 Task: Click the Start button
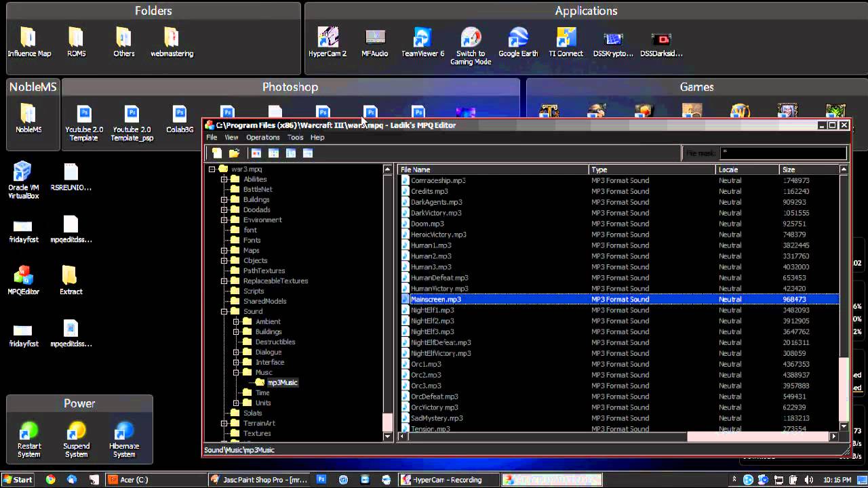tap(18, 479)
